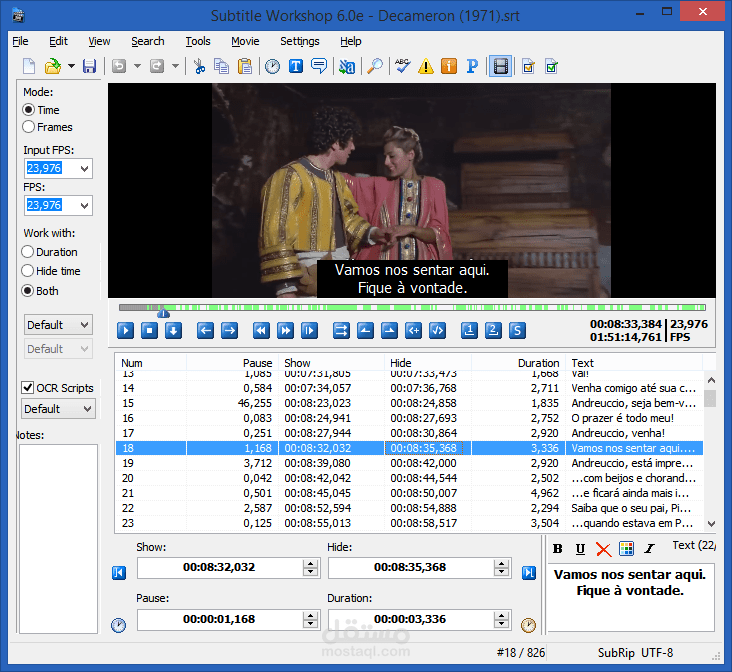Open timings adjustment clock icon in toolbar
Image resolution: width=732 pixels, height=672 pixels.
click(273, 66)
